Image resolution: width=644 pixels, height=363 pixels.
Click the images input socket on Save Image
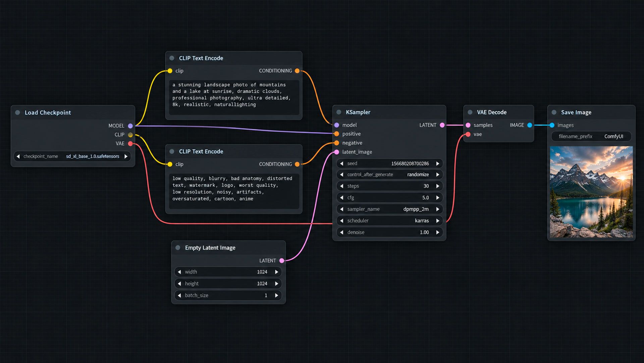[x=552, y=125]
